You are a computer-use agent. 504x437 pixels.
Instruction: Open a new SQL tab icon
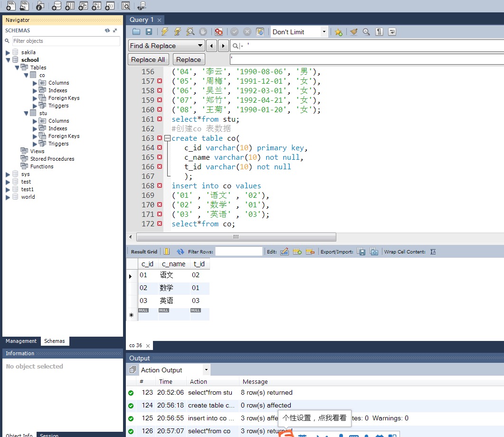(x=10, y=6)
